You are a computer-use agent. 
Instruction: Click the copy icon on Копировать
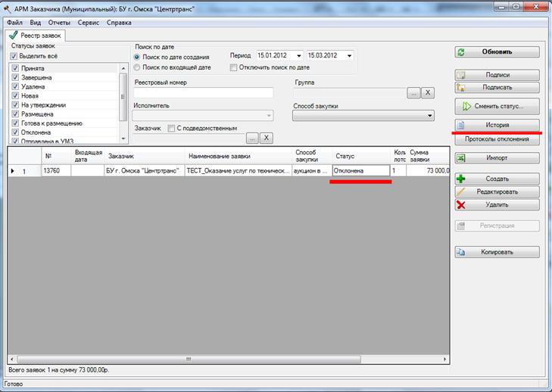click(x=461, y=252)
